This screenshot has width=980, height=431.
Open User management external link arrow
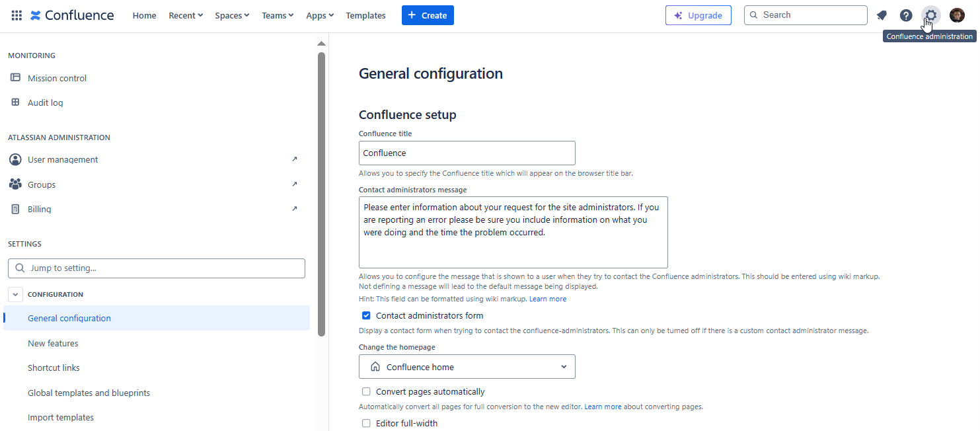coord(295,159)
